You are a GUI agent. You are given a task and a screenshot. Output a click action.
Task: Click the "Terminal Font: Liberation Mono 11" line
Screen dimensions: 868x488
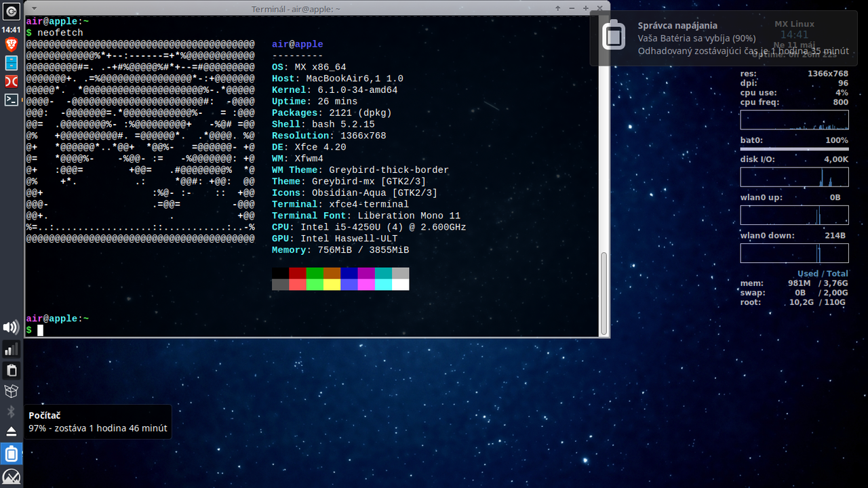tap(366, 216)
